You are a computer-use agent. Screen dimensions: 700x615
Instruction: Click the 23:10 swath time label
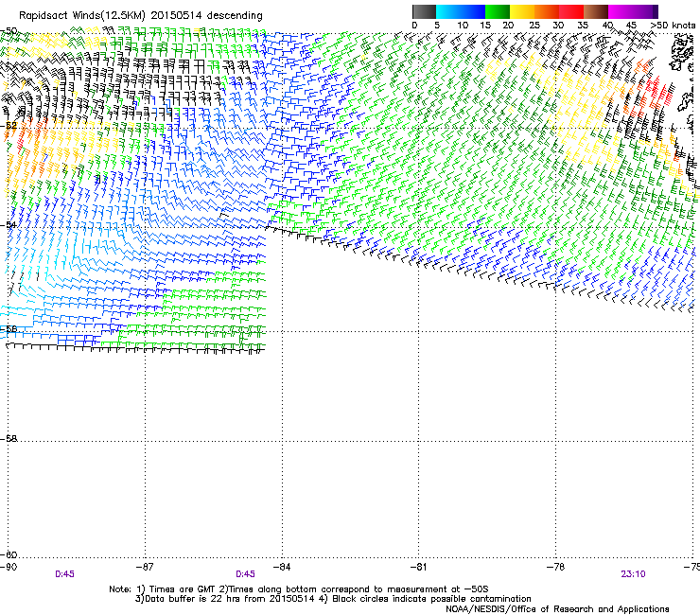tap(633, 574)
